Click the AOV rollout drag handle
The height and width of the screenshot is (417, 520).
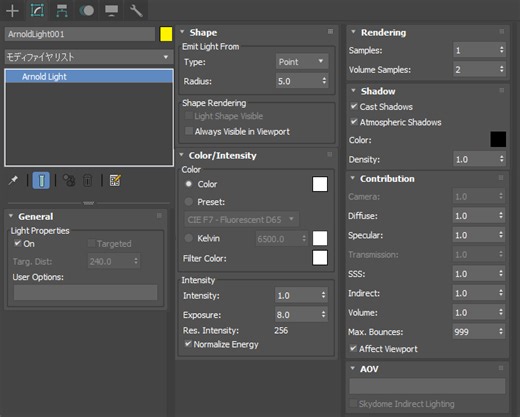click(501, 368)
